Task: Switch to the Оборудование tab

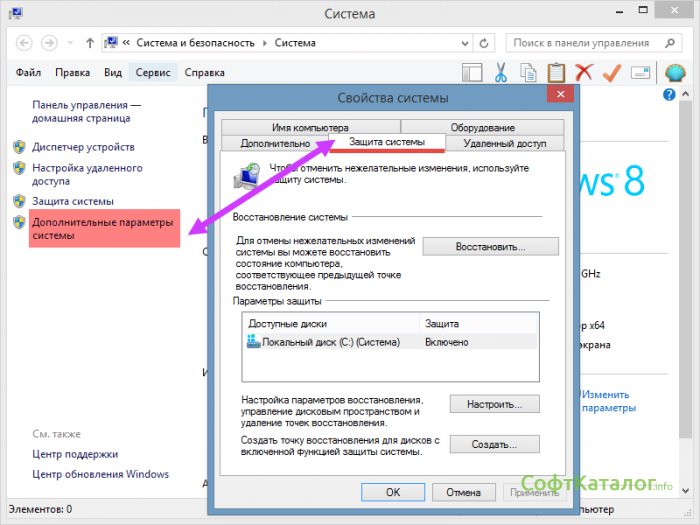Action: pos(482,127)
